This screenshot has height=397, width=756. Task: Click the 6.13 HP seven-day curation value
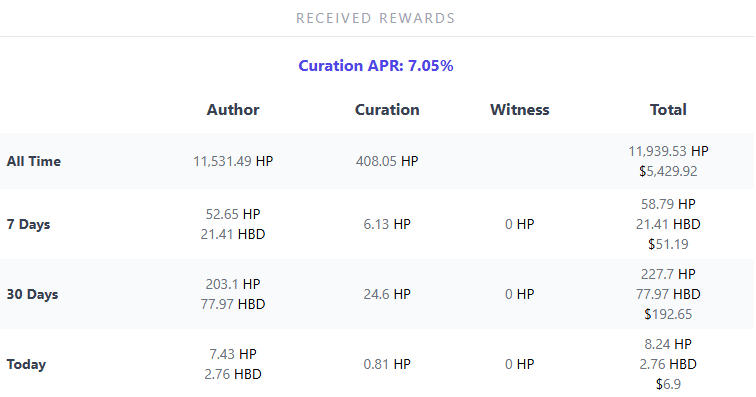click(x=387, y=224)
